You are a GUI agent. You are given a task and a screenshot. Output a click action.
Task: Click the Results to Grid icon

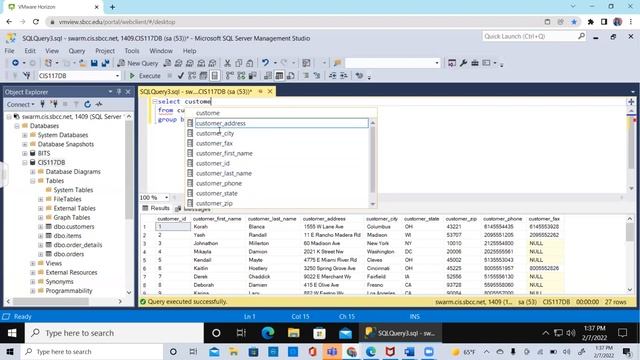coord(279,76)
